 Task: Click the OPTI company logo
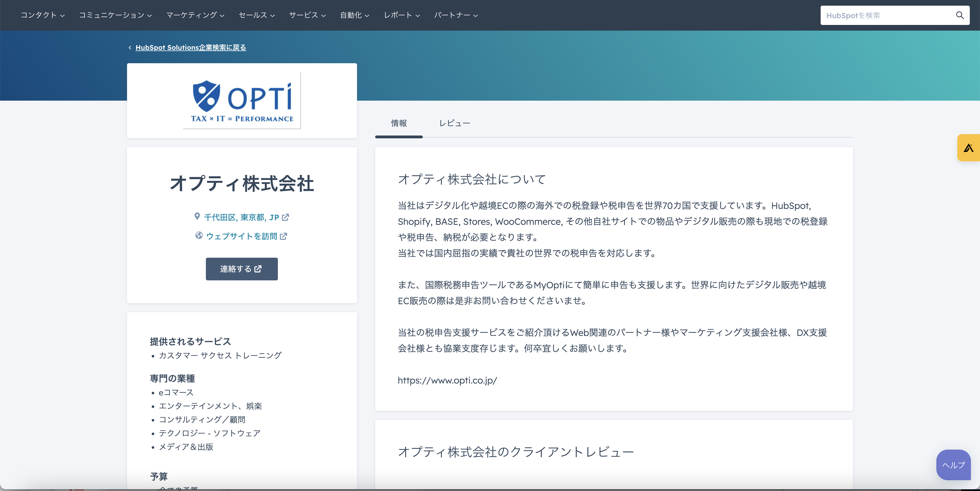click(x=242, y=100)
